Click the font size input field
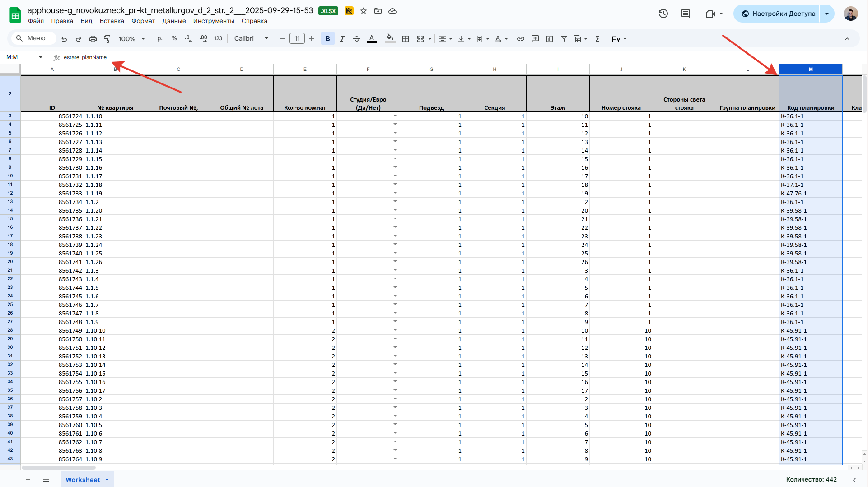The image size is (868, 487). click(297, 39)
